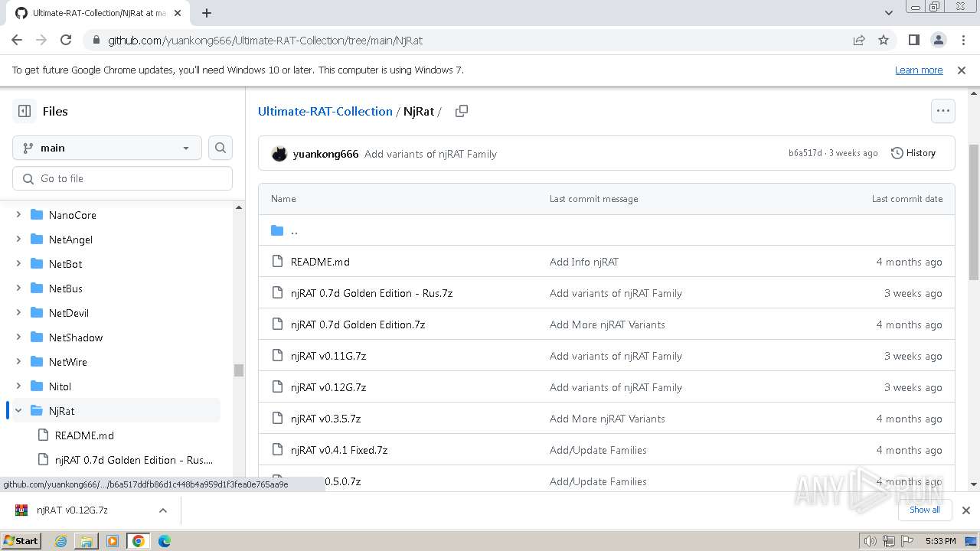Expand the NetDevil folder
This screenshot has width=980, height=551.
18,313
